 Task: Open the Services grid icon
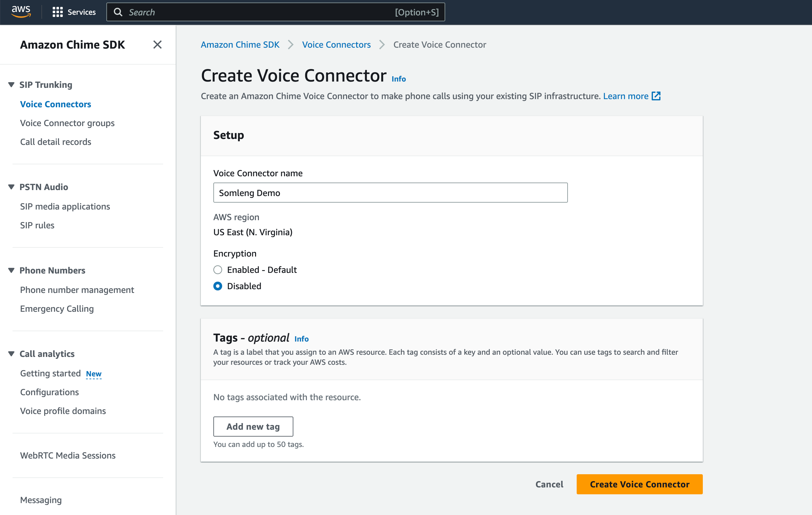coord(57,12)
